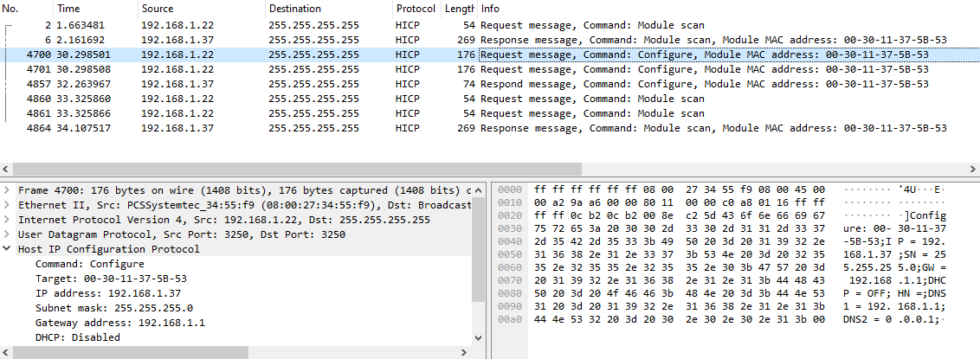980x359 pixels.
Task: Sort by the Info column header
Action: pyautogui.click(x=491, y=8)
